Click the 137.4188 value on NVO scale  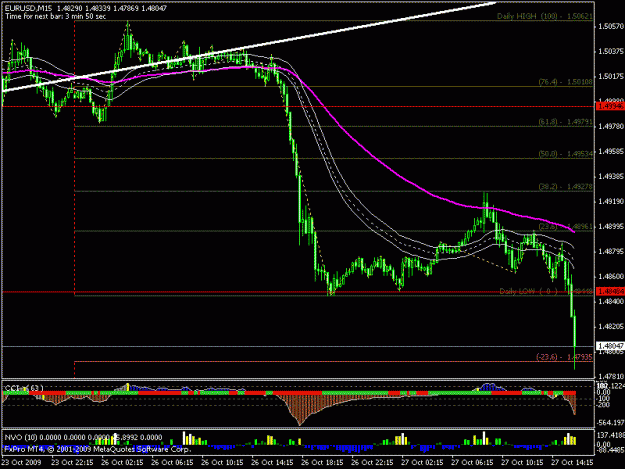click(610, 435)
